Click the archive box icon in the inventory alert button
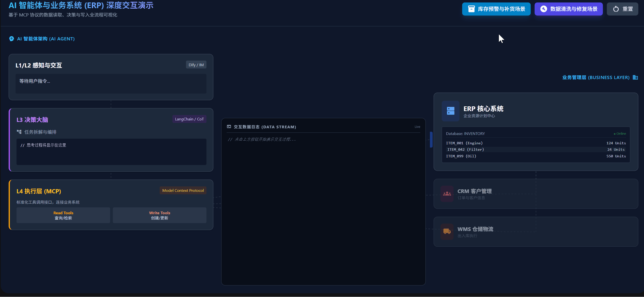 pos(471,9)
